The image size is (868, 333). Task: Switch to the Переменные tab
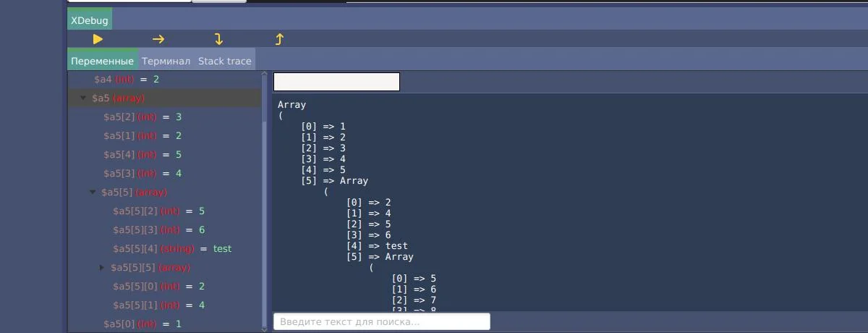(x=102, y=61)
